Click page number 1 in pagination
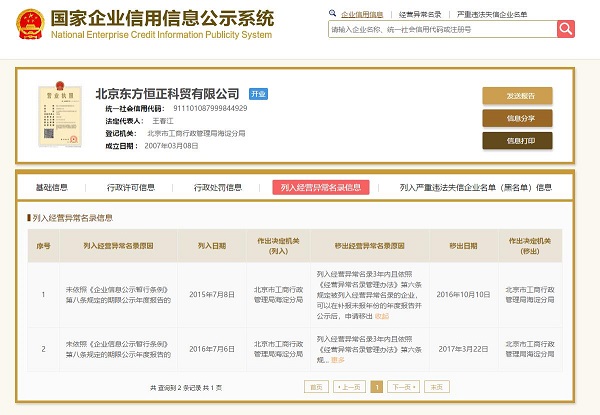The image size is (600, 415). [376, 386]
